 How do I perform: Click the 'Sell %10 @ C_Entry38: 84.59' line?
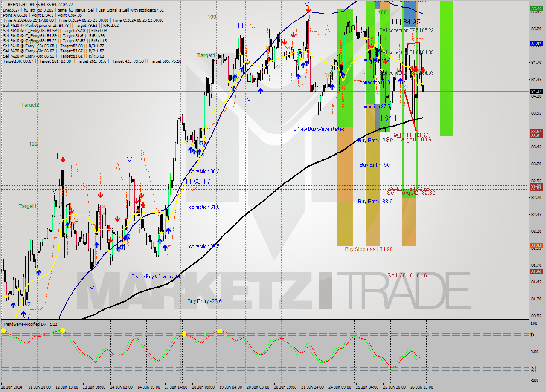[55, 30]
